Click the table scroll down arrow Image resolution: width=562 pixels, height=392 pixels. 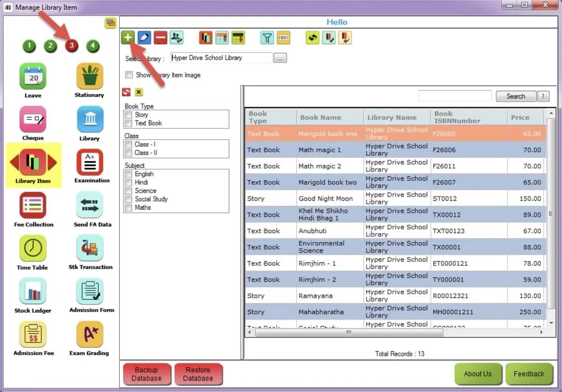pyautogui.click(x=551, y=323)
